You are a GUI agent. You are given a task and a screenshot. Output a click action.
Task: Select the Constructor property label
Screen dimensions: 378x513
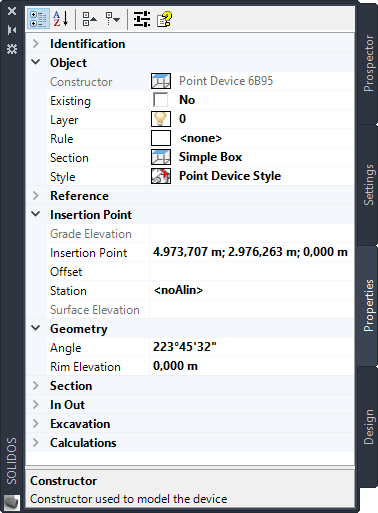81,82
